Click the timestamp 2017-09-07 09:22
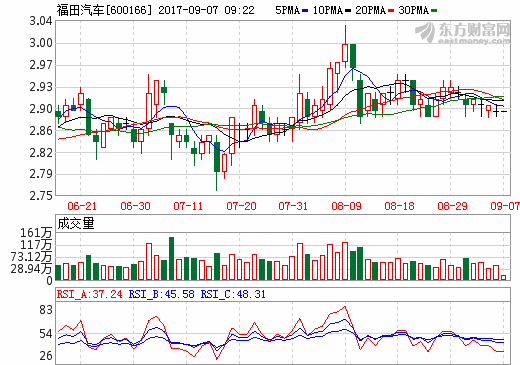 tap(206, 10)
